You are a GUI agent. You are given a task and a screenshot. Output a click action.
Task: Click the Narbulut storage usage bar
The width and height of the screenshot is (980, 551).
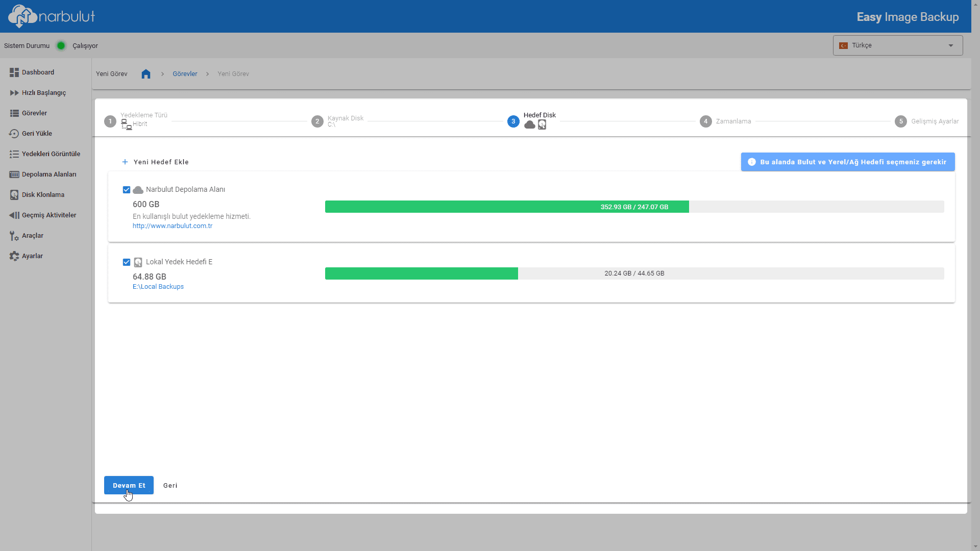click(634, 207)
